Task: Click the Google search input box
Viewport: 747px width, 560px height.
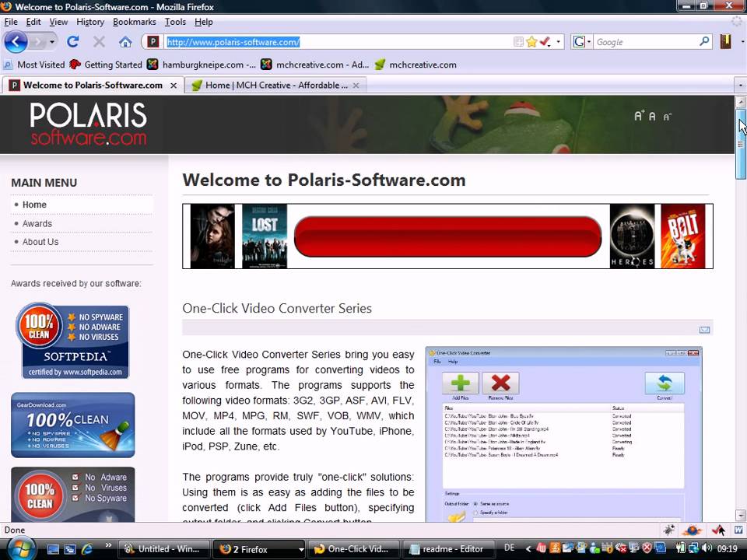Action: [646, 42]
